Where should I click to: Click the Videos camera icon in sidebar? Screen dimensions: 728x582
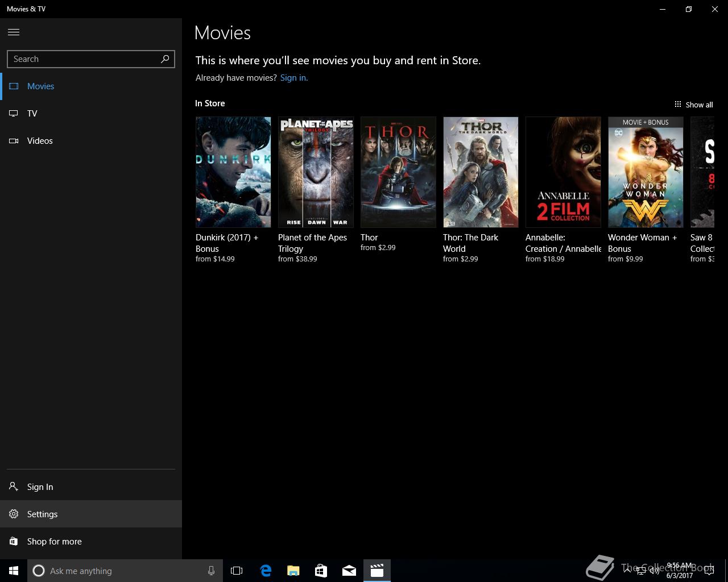(14, 141)
